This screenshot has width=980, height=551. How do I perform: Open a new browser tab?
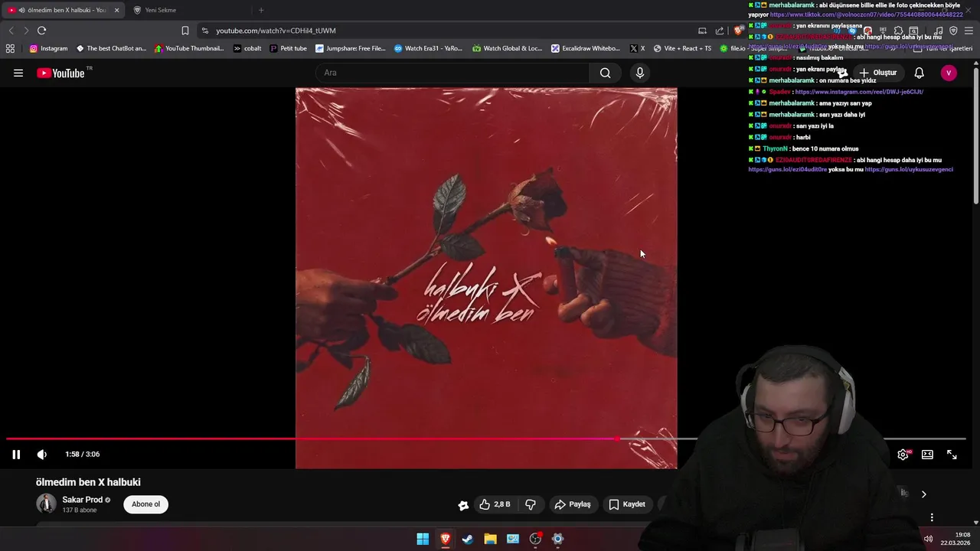point(261,10)
